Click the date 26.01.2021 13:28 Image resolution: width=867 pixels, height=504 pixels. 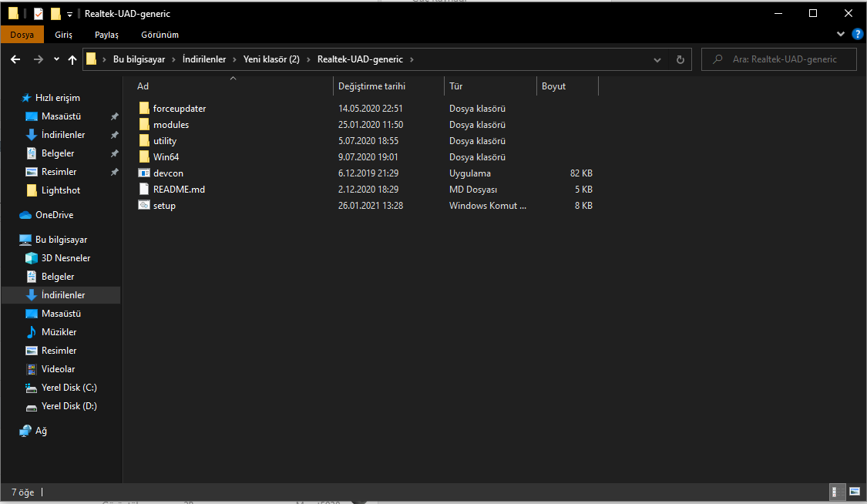coord(371,205)
